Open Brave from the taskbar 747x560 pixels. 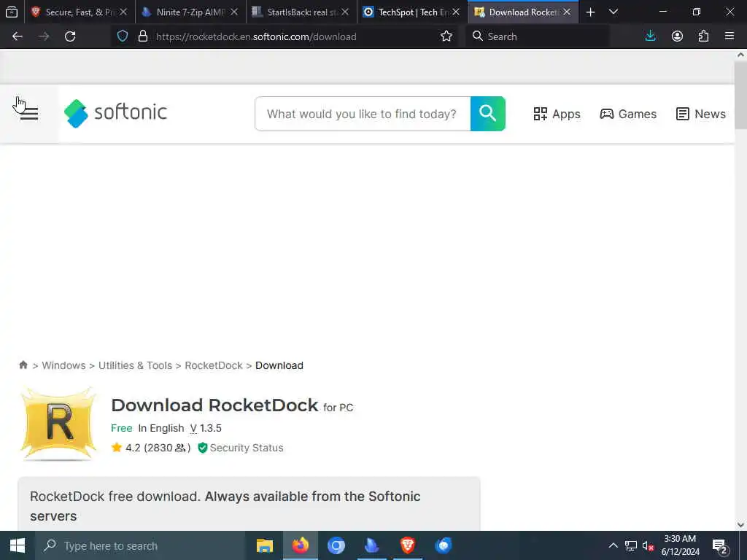407,545
